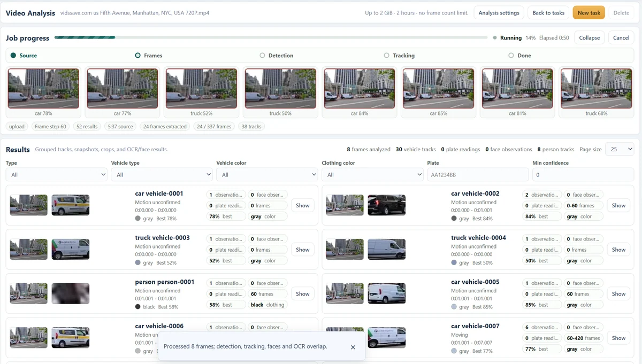The image size is (642, 364).
Task: Open the blurred crop of person-0001
Action: click(71, 293)
